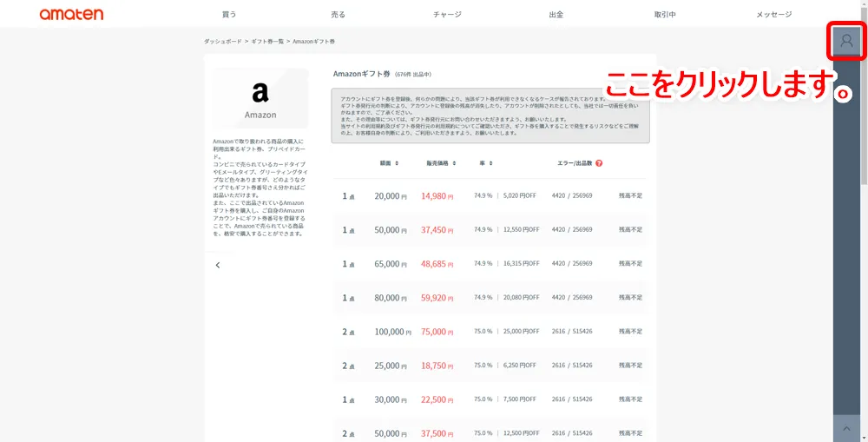The height and width of the screenshot is (442, 868).
Task: Sort listings by 率
Action: 486,163
